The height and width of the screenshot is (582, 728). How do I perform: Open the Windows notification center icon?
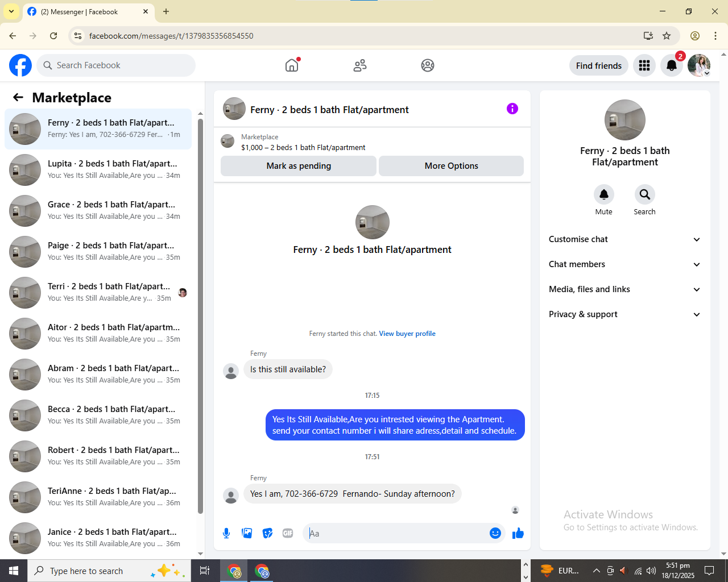point(709,571)
